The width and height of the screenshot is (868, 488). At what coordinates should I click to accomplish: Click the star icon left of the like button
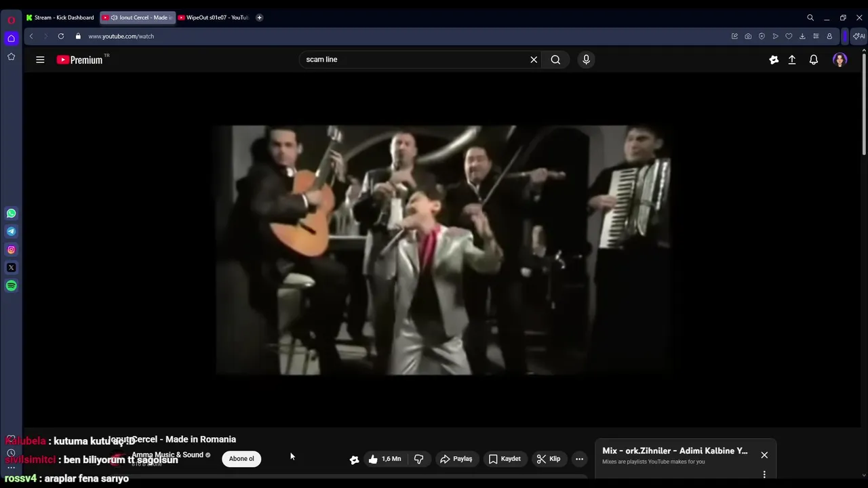(x=354, y=460)
